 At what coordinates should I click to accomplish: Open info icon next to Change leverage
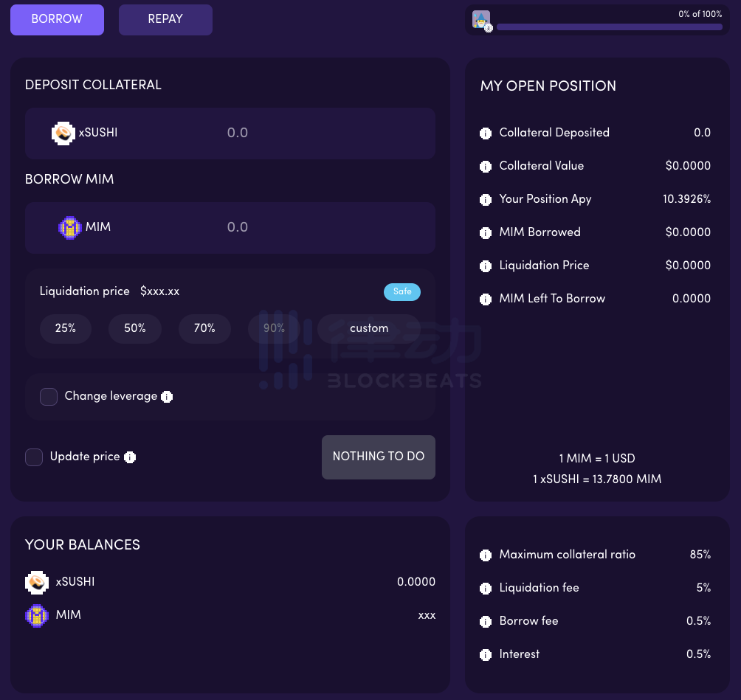tap(167, 397)
